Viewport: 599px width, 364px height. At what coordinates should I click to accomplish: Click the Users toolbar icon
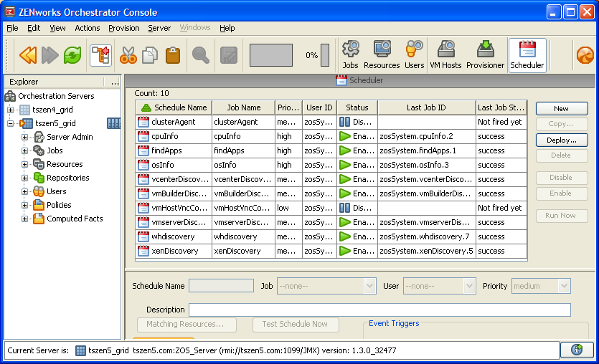[x=414, y=55]
